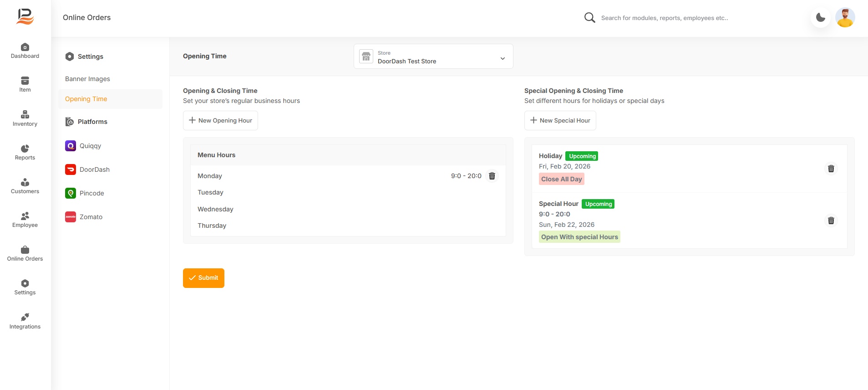This screenshot has height=390, width=868.
Task: Click the New Opening Hour button
Action: [220, 121]
